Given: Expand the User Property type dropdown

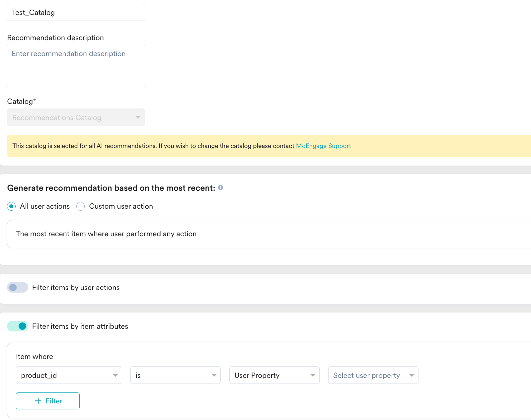Looking at the screenshot, I should 274,375.
